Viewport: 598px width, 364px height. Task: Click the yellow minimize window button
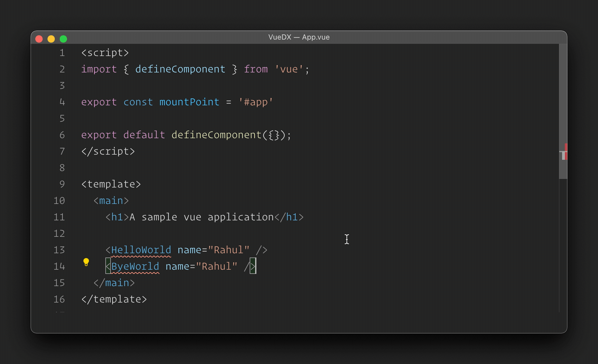pos(51,39)
